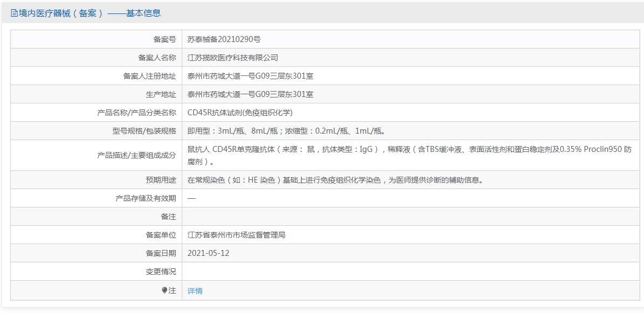Select the address in the 生产地址 row

click(x=251, y=94)
